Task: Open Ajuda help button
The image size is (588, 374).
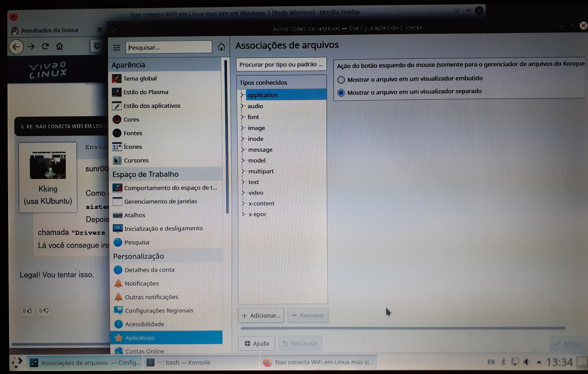Action: 256,343
